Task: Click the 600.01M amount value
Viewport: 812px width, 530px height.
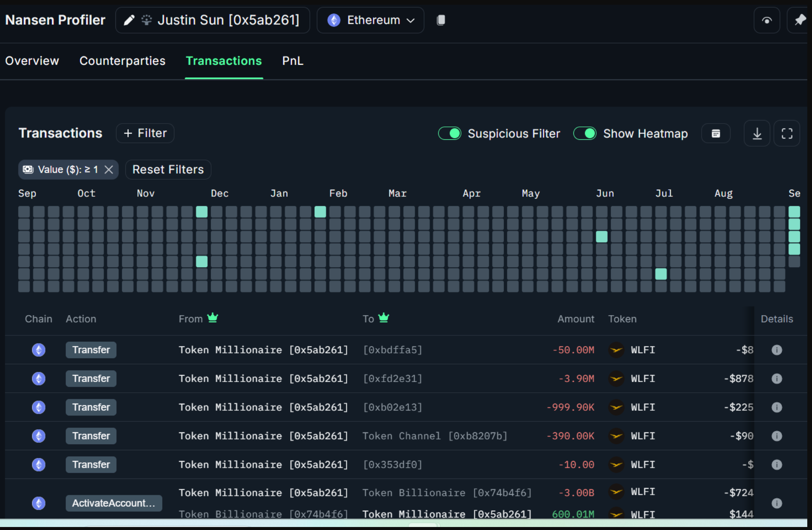Action: point(573,514)
